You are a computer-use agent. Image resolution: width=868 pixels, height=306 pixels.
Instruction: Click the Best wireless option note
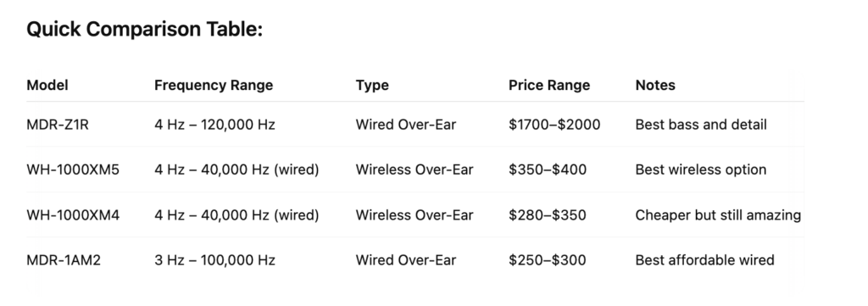coord(701,170)
